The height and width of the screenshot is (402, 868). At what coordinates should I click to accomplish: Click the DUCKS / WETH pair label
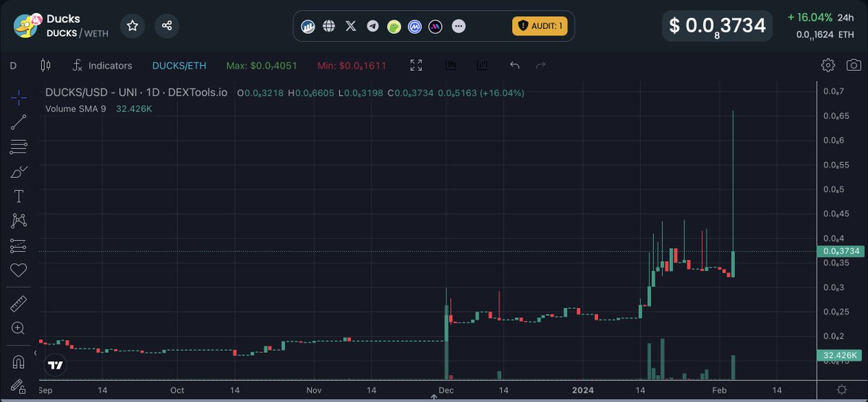point(77,33)
